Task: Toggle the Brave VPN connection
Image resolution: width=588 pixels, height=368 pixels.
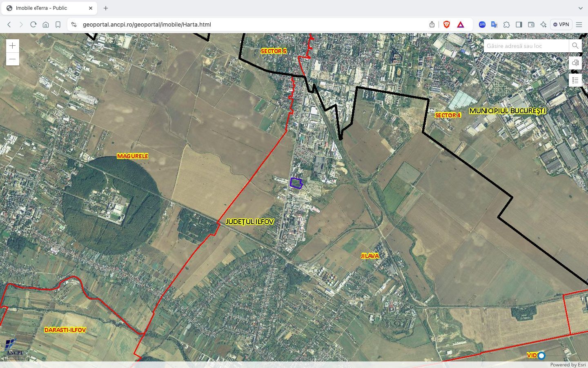Action: (x=561, y=24)
